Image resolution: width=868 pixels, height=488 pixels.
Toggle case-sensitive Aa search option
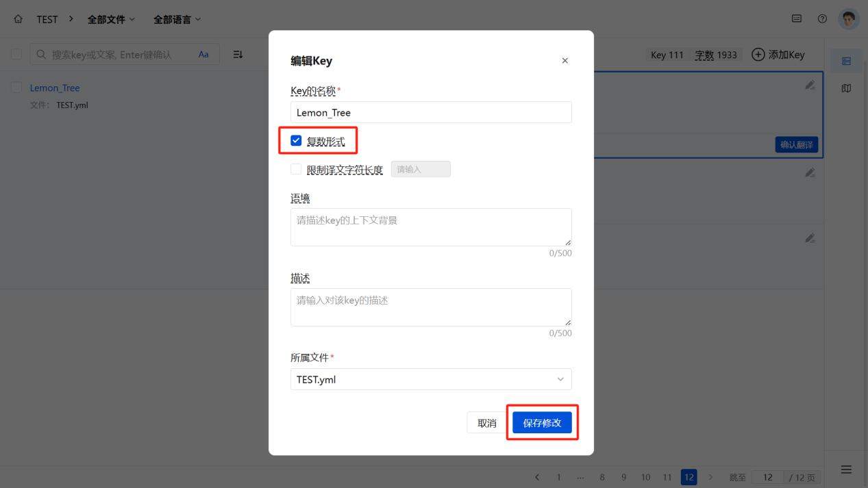(203, 55)
